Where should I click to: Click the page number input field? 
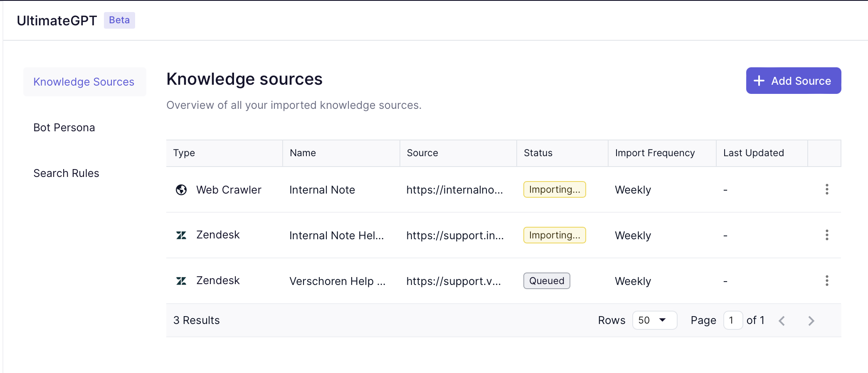[x=732, y=320]
